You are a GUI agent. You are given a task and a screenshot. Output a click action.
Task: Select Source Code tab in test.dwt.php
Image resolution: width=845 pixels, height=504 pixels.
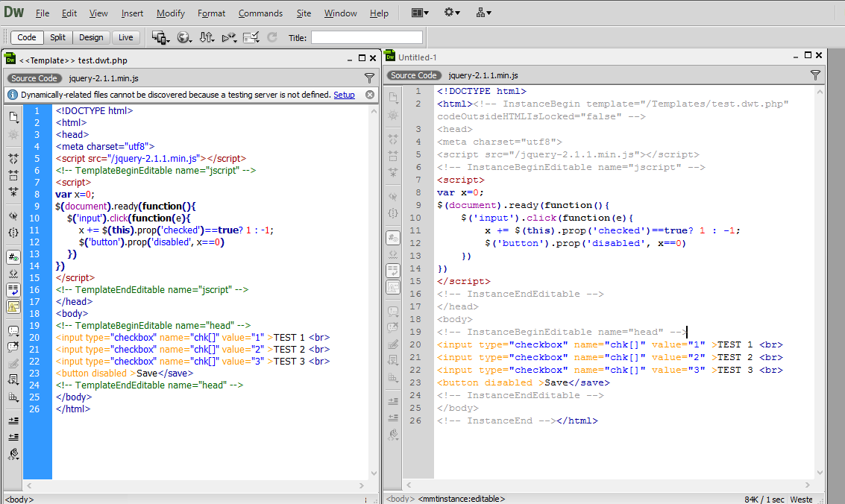[34, 78]
